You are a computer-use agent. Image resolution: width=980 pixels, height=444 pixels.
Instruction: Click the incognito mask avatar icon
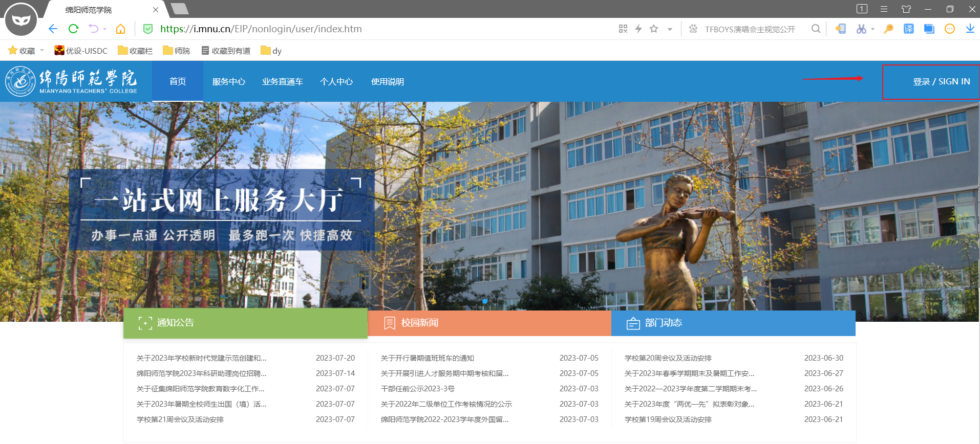coord(21,19)
